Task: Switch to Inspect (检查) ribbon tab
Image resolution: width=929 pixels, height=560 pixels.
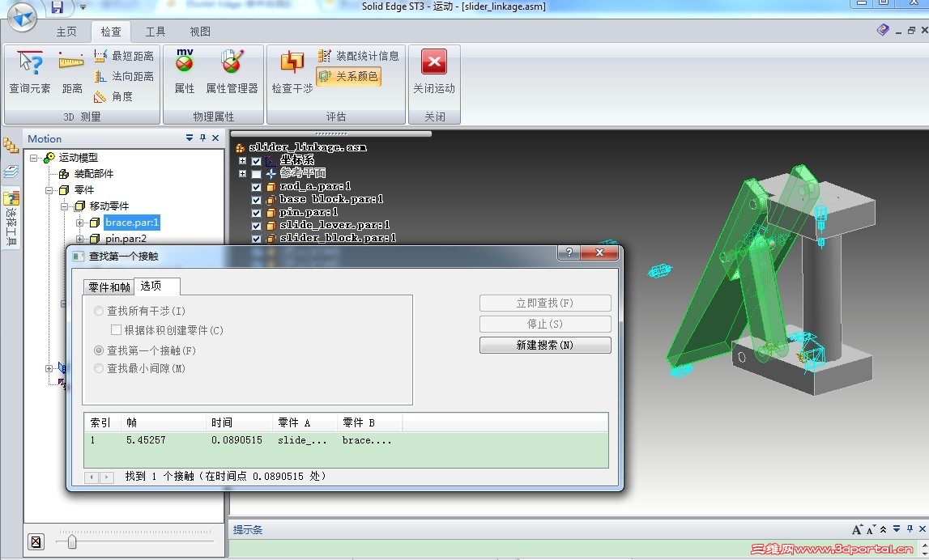Action: coord(111,32)
